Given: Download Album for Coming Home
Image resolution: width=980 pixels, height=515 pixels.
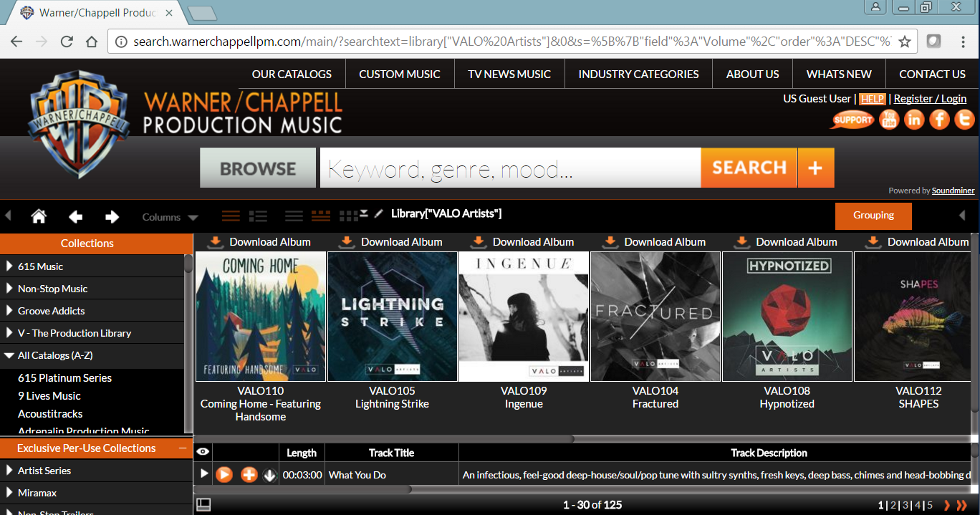Looking at the screenshot, I should [x=259, y=241].
